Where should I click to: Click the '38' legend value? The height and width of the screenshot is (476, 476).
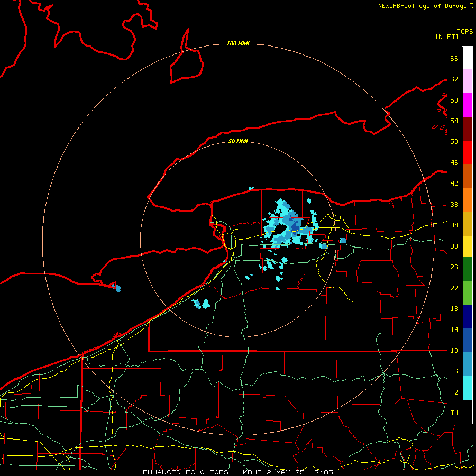tap(454, 205)
